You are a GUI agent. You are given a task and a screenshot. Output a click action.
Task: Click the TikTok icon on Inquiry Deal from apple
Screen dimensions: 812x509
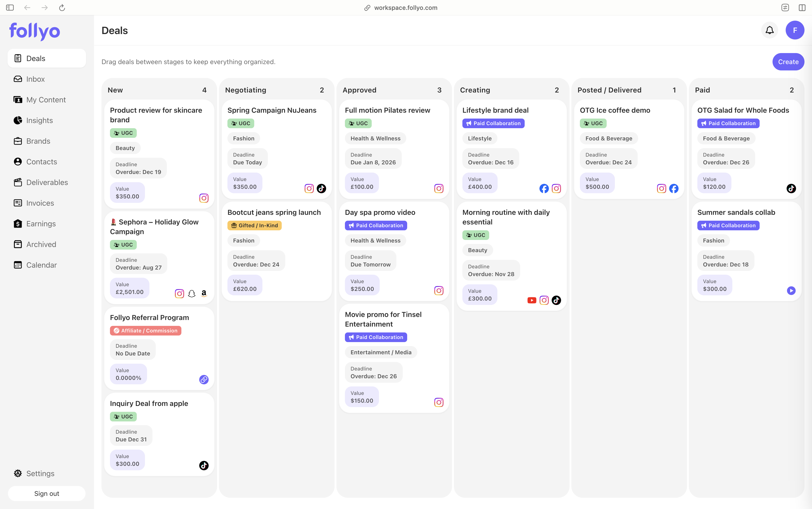[203, 466]
